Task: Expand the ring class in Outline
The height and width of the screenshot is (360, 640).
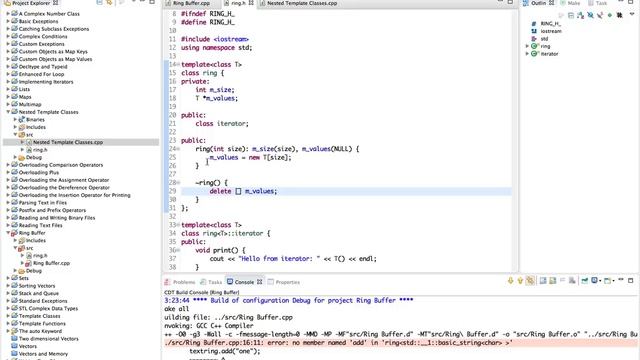Action: (527, 46)
